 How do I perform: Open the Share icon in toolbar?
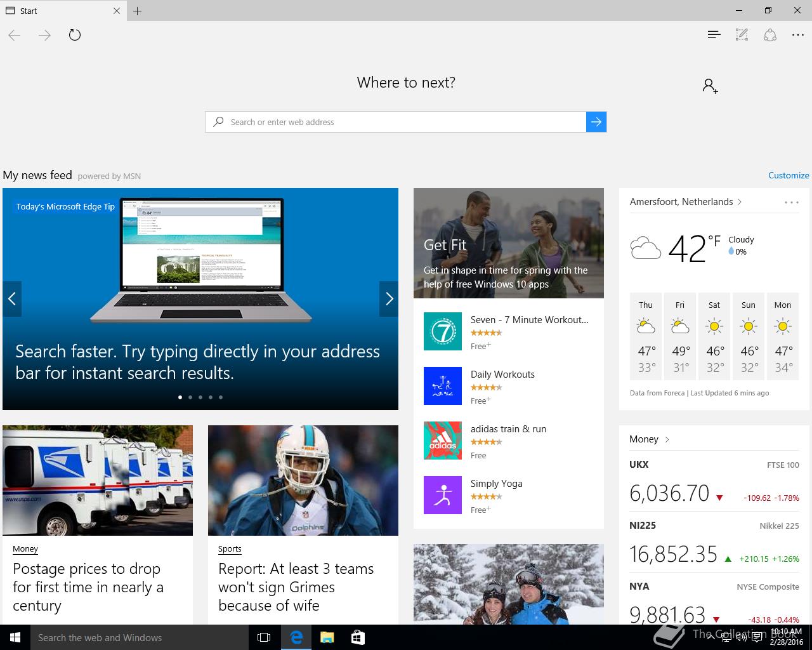[770, 35]
